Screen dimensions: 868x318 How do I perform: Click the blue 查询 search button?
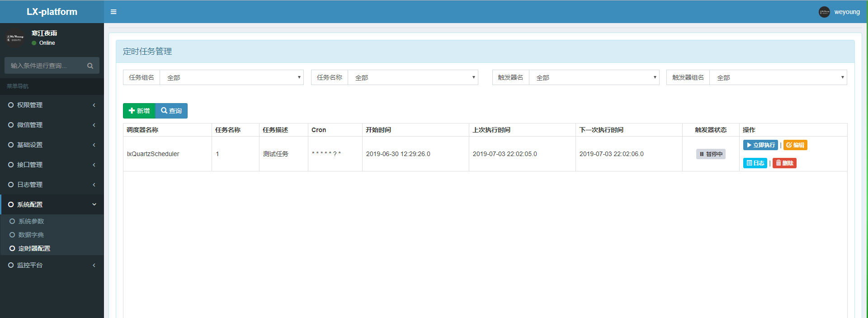tap(171, 111)
